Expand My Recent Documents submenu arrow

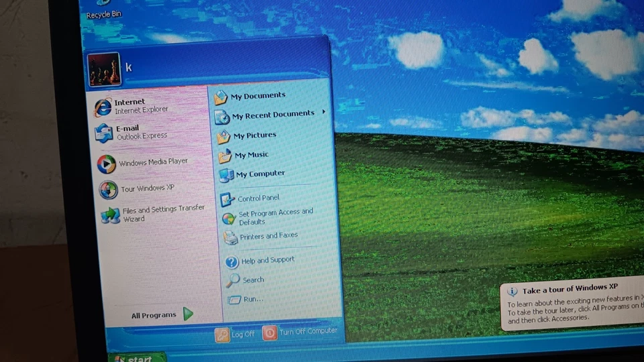click(x=323, y=112)
